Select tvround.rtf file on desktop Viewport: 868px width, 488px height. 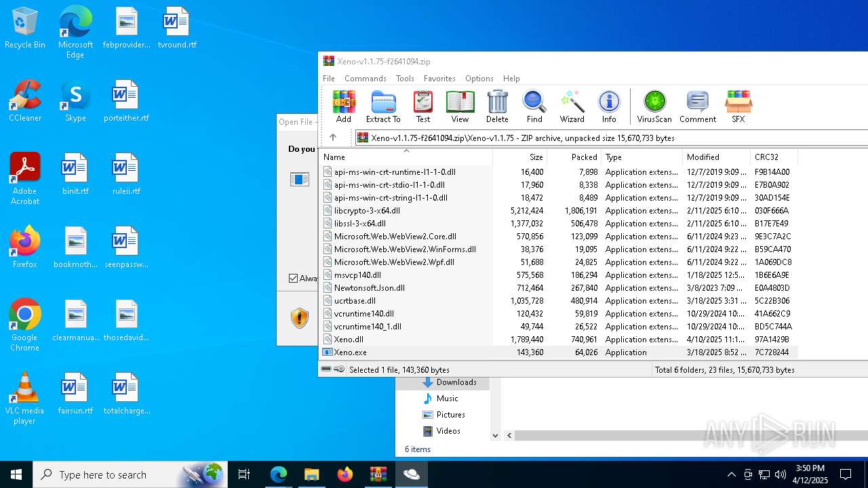177,28
